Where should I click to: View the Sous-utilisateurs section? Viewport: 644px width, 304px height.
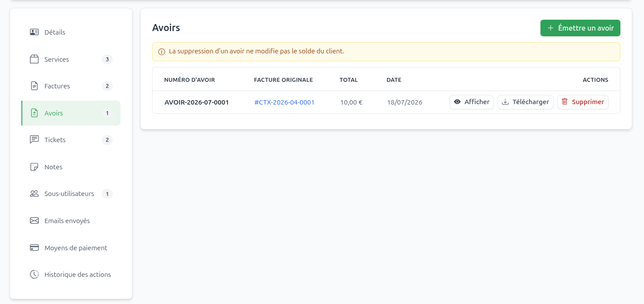coord(71,194)
